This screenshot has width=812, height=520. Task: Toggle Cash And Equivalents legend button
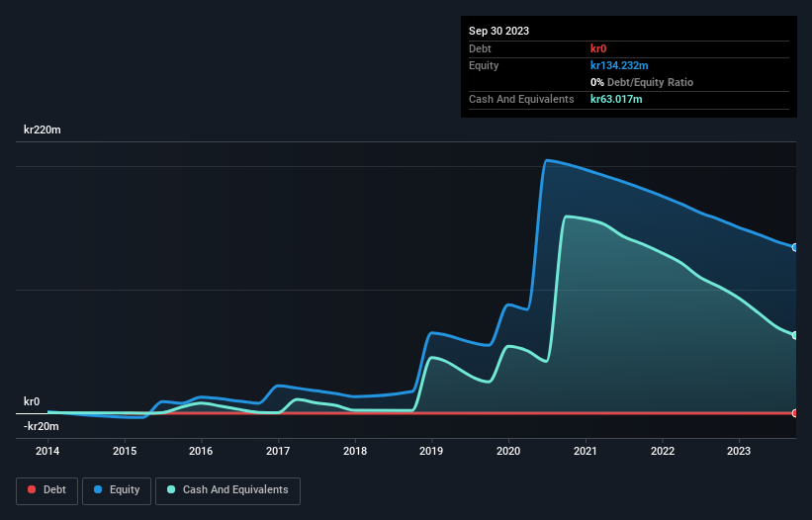click(227, 490)
